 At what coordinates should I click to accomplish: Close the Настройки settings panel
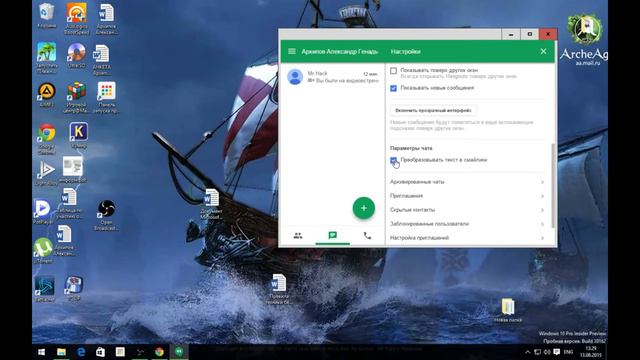tap(543, 51)
